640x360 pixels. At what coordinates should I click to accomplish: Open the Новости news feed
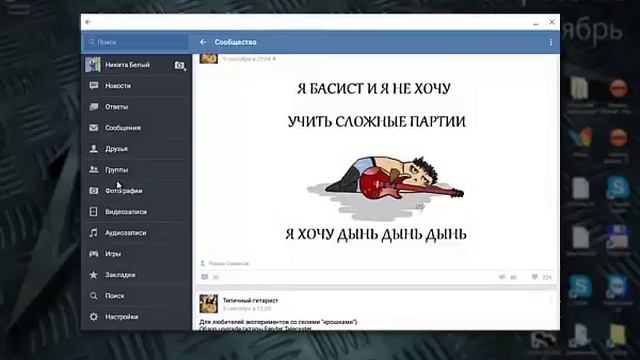pyautogui.click(x=137, y=86)
